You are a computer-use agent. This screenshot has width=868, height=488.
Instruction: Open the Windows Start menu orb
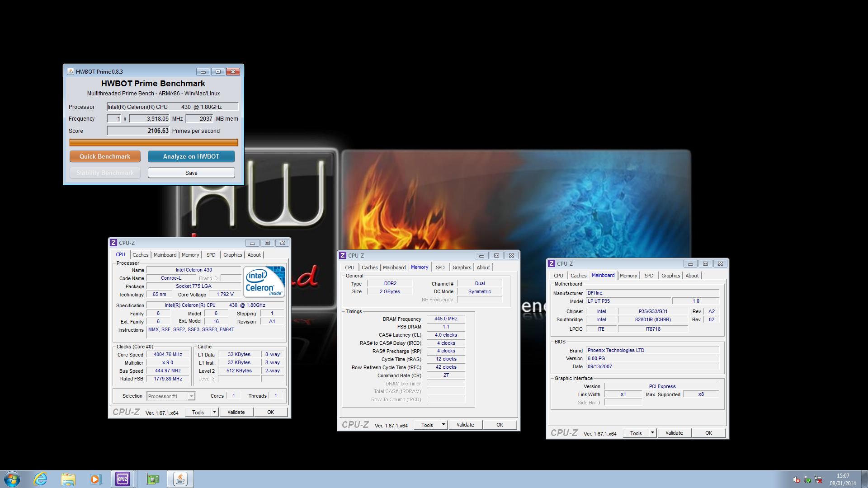coord(12,479)
